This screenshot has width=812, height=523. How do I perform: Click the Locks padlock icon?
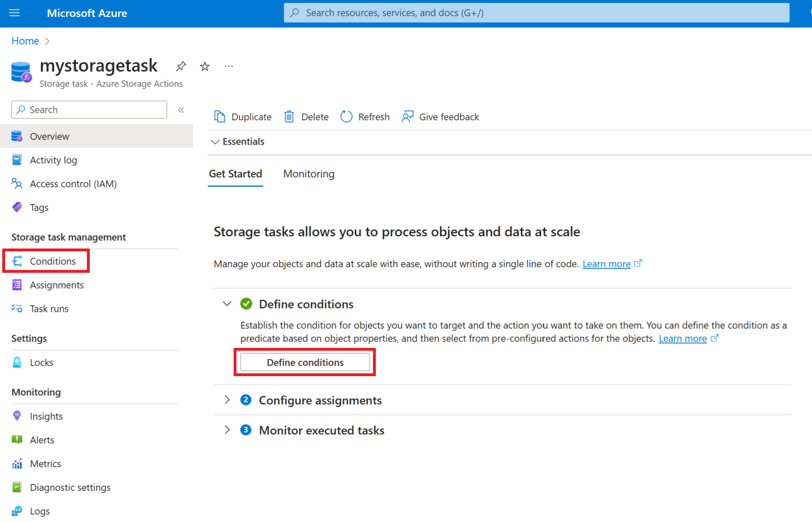tap(17, 362)
